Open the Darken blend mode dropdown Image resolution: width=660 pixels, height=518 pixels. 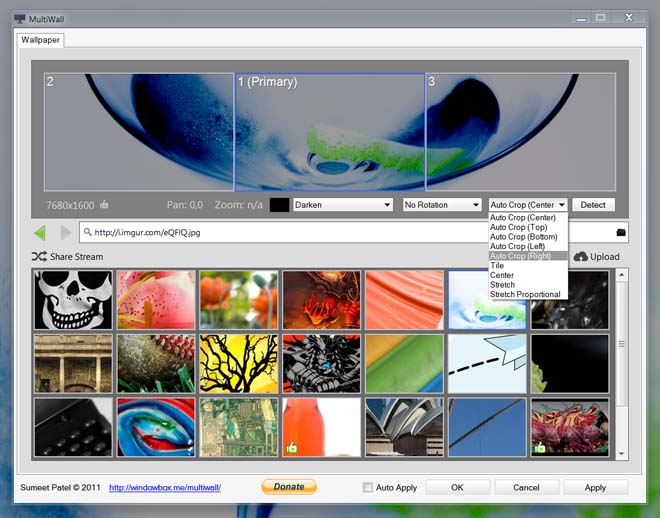[343, 205]
